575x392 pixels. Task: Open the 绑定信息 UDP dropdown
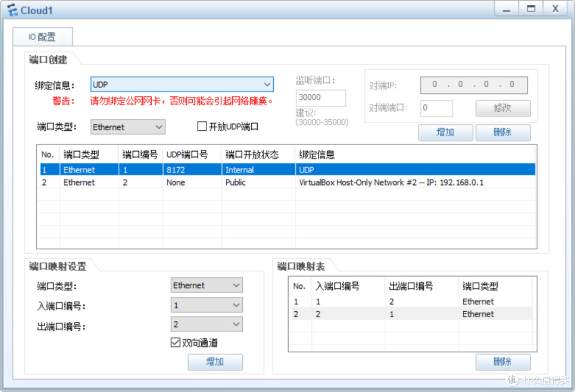click(x=182, y=85)
